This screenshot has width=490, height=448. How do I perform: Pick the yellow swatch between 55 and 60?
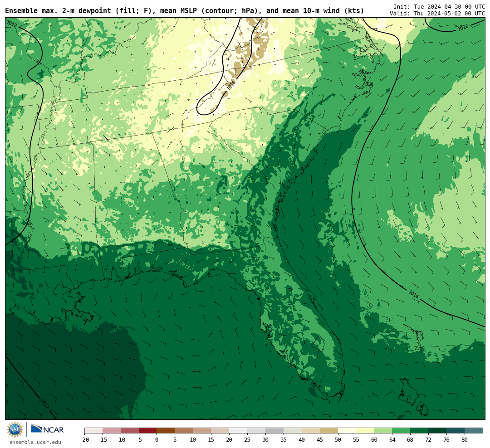coord(365,431)
